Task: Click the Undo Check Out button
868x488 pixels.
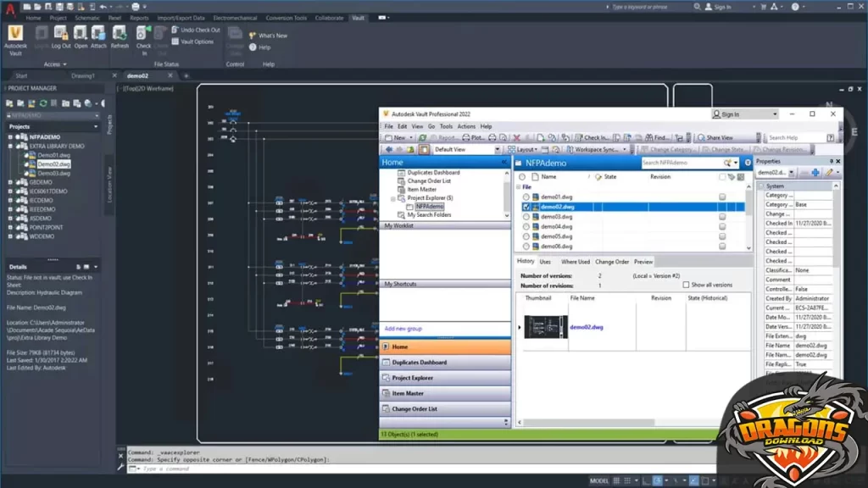Action: tap(196, 30)
